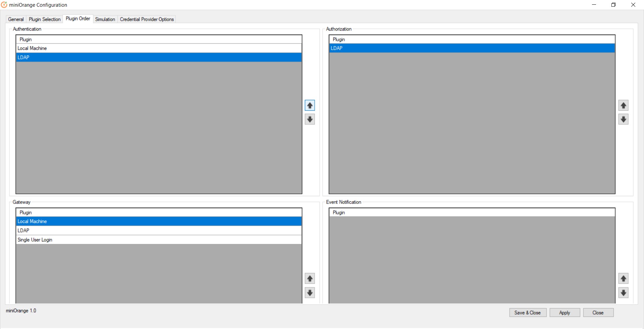Move Authentication plugin up with arrow
The height and width of the screenshot is (329, 644).
(x=310, y=105)
